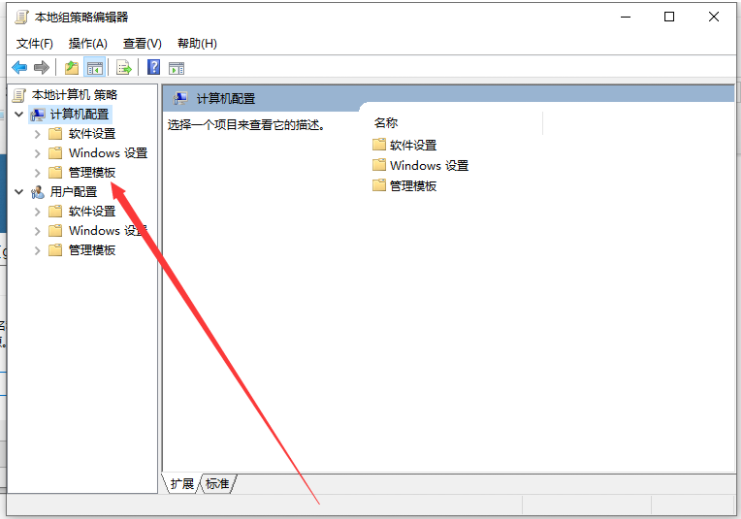Click the Back arrow toolbar icon

[x=19, y=68]
